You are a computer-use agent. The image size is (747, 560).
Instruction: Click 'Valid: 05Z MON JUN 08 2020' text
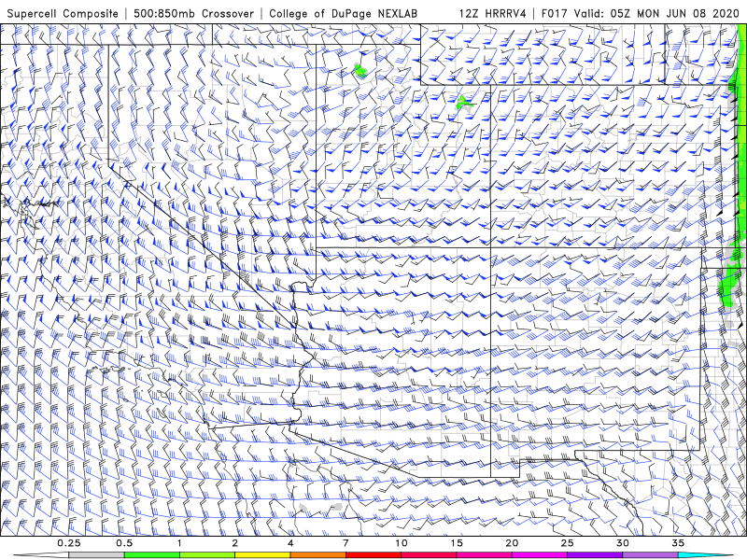point(656,14)
